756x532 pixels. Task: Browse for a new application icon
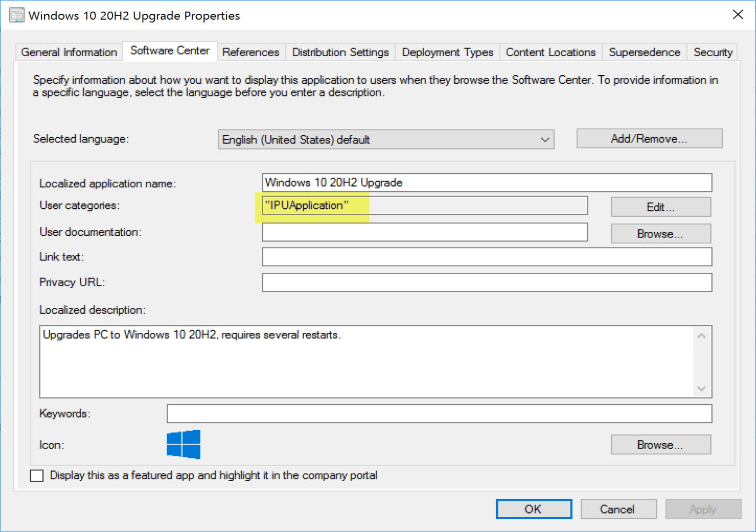[x=661, y=445]
